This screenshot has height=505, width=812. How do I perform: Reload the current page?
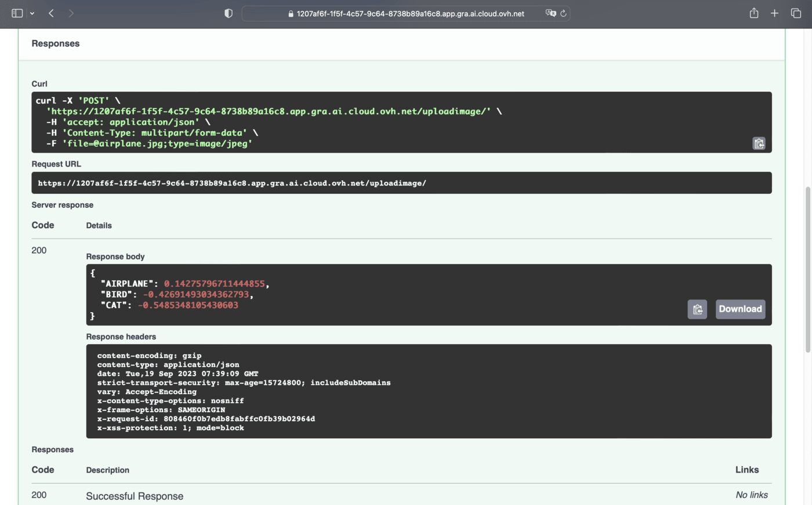click(x=563, y=13)
